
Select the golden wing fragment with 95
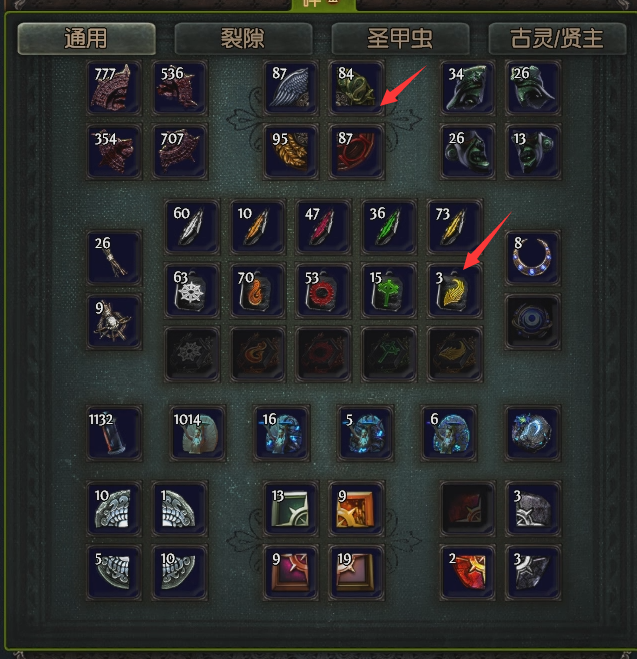coord(291,152)
